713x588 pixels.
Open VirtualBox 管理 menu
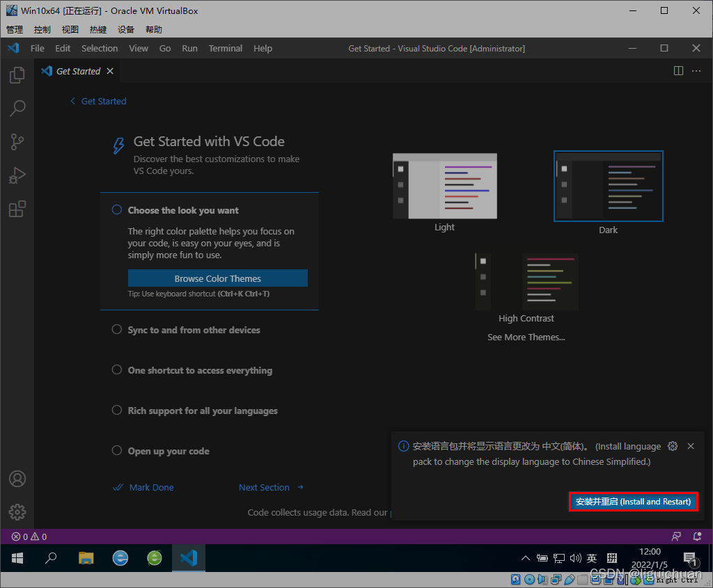point(15,29)
